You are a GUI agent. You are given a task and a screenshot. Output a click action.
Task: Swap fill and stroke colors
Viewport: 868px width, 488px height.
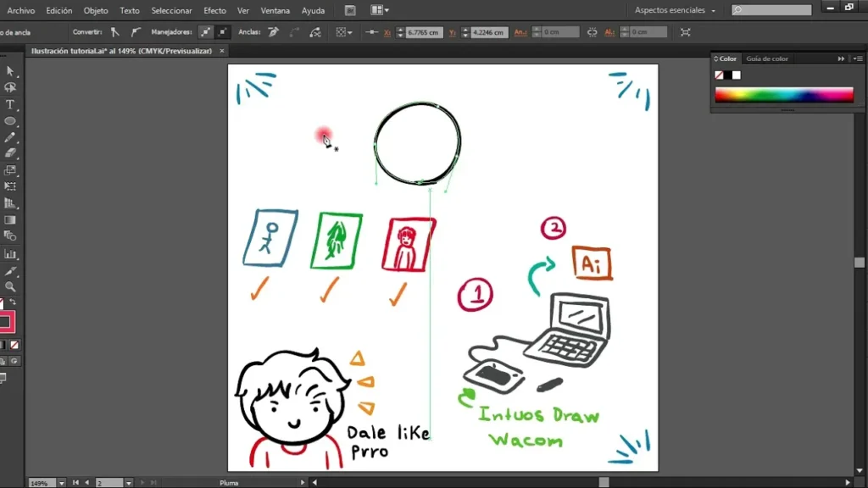(13, 302)
